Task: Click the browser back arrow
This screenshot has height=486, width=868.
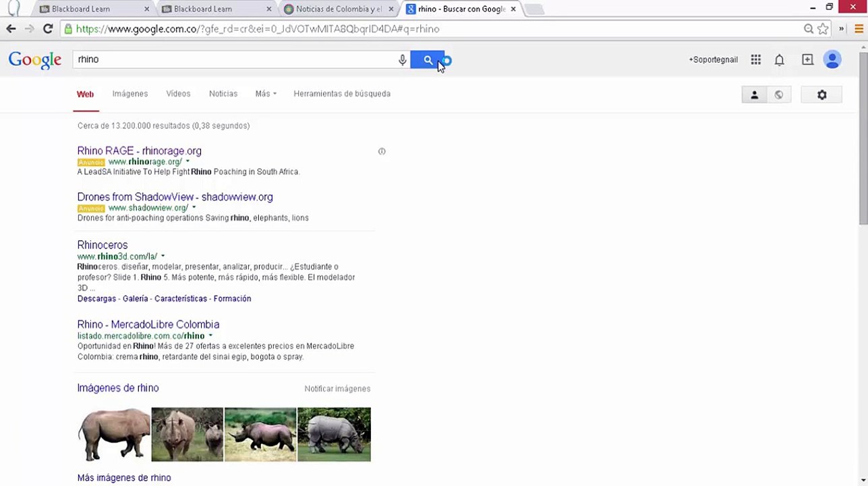Action: pyautogui.click(x=11, y=28)
